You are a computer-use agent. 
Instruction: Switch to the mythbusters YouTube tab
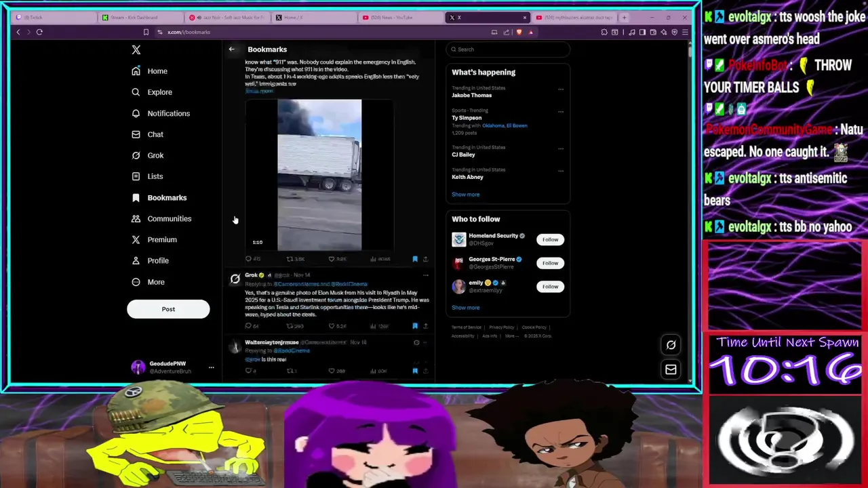[x=574, y=18]
